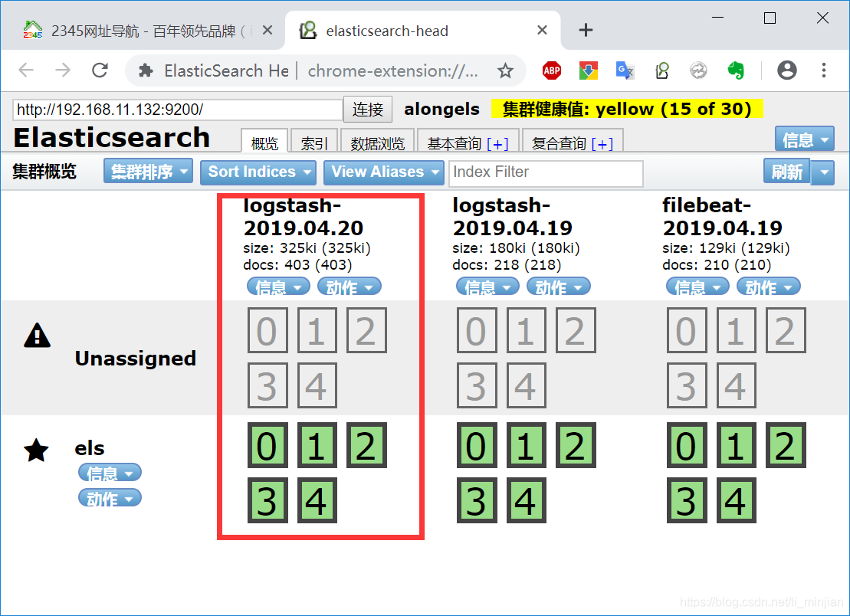The height and width of the screenshot is (616, 850).
Task: Click the gray sync extension icon
Action: coord(698,70)
